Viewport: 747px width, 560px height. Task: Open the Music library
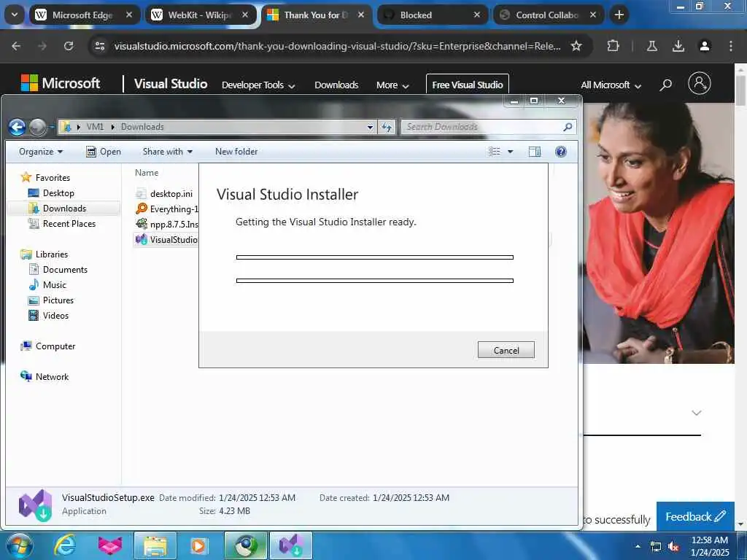click(54, 285)
